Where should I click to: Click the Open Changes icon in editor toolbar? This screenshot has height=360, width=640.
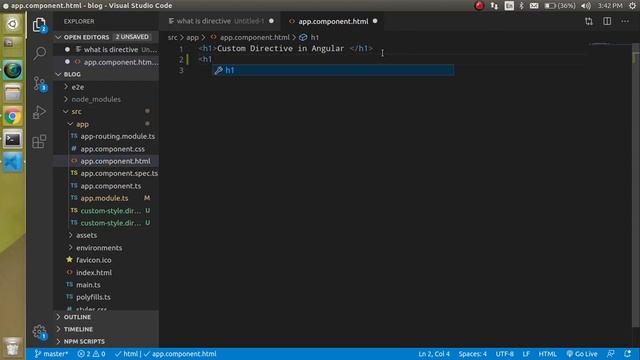(x=589, y=21)
